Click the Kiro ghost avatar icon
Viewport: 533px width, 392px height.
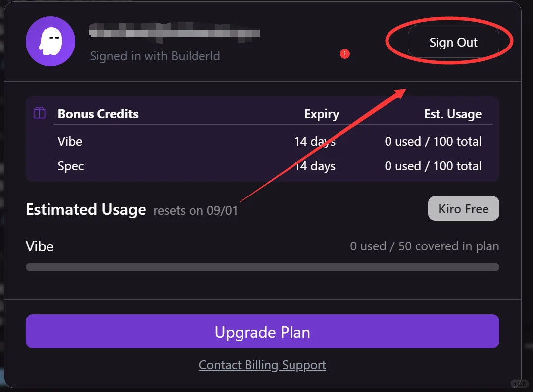point(50,41)
